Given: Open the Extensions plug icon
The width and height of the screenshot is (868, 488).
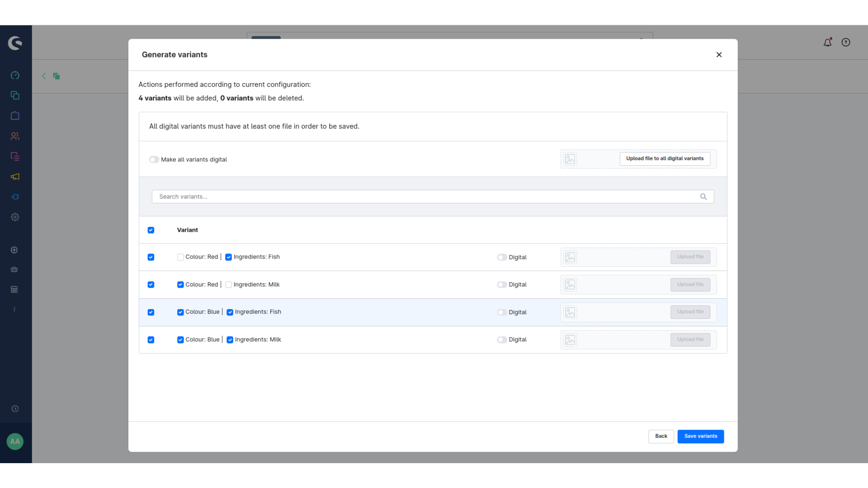Looking at the screenshot, I should (x=15, y=197).
